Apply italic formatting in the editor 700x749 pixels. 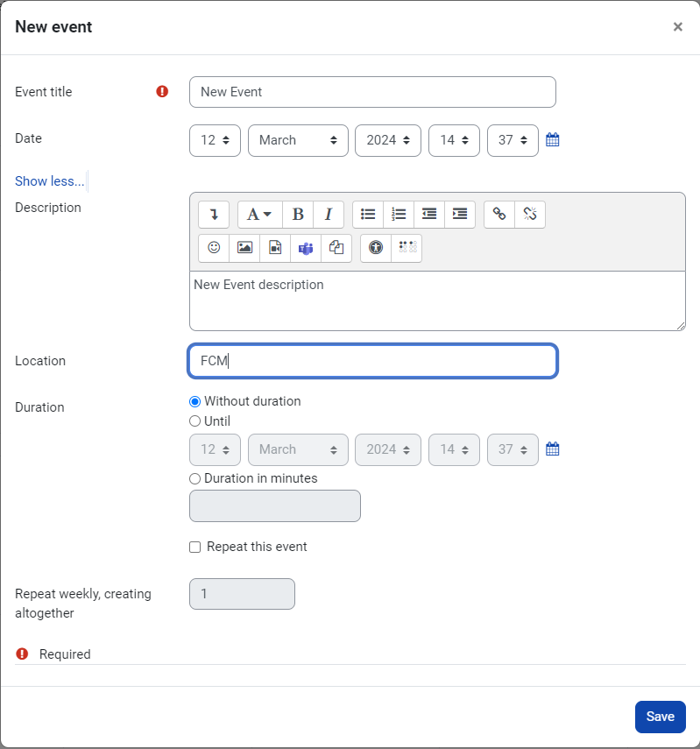[x=329, y=215]
